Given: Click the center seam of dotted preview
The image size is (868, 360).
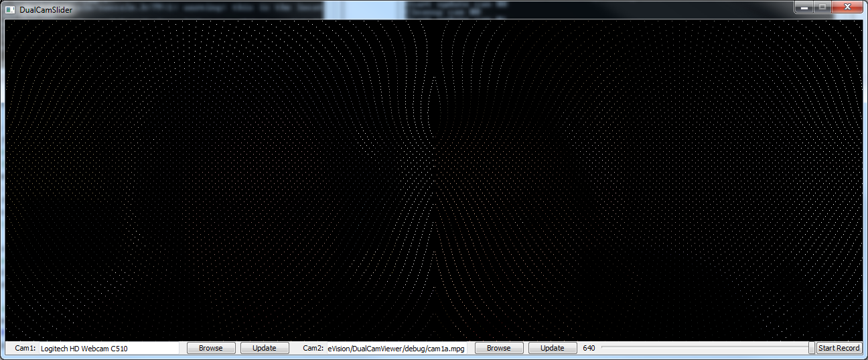Looking at the screenshot, I should pos(434,179).
